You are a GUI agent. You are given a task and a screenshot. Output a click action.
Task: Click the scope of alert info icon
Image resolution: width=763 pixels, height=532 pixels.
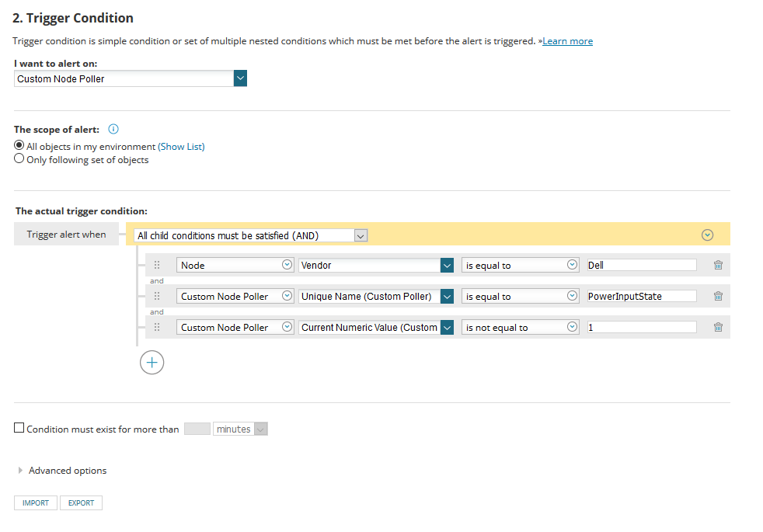coord(113,130)
